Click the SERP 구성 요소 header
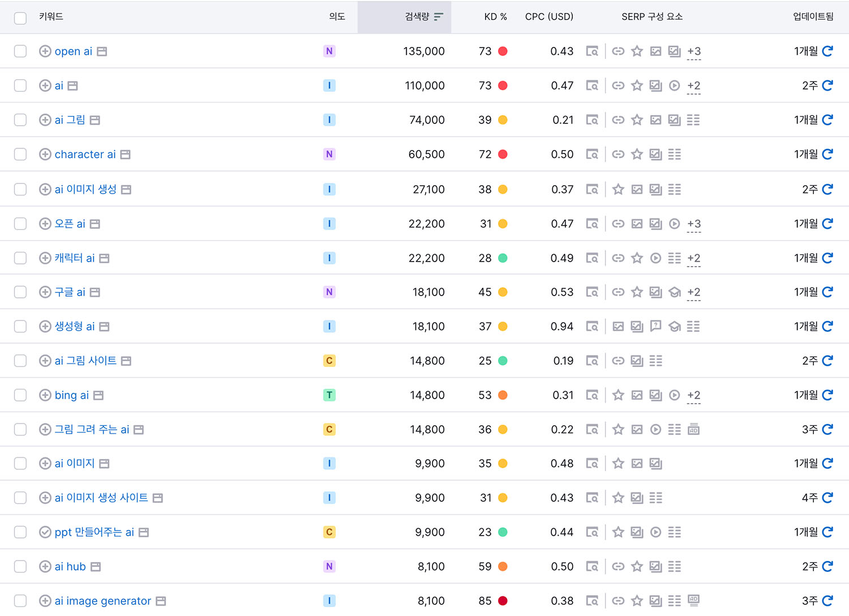 (652, 17)
